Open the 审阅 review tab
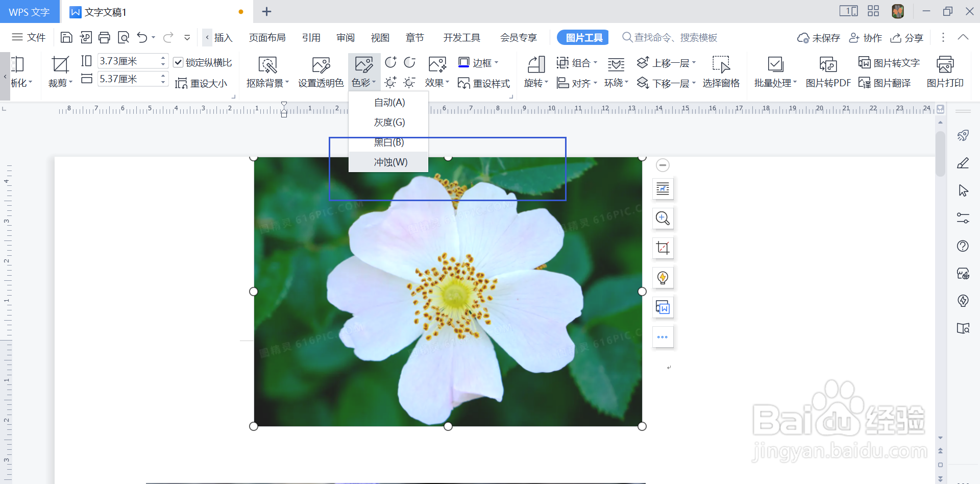The height and width of the screenshot is (484, 980). pyautogui.click(x=346, y=37)
